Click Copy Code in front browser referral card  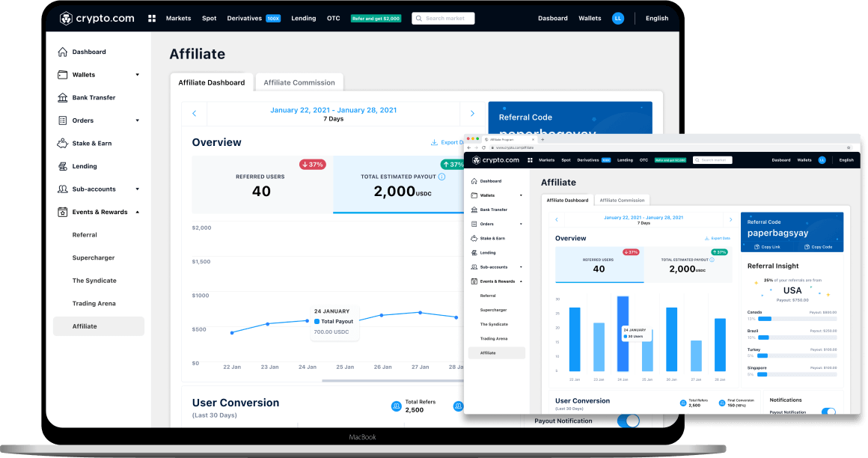(x=818, y=247)
